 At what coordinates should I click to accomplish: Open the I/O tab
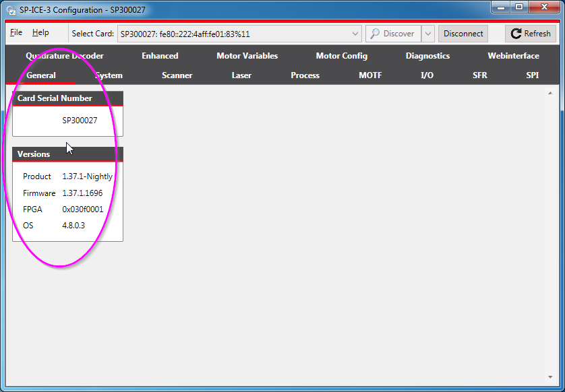[427, 75]
